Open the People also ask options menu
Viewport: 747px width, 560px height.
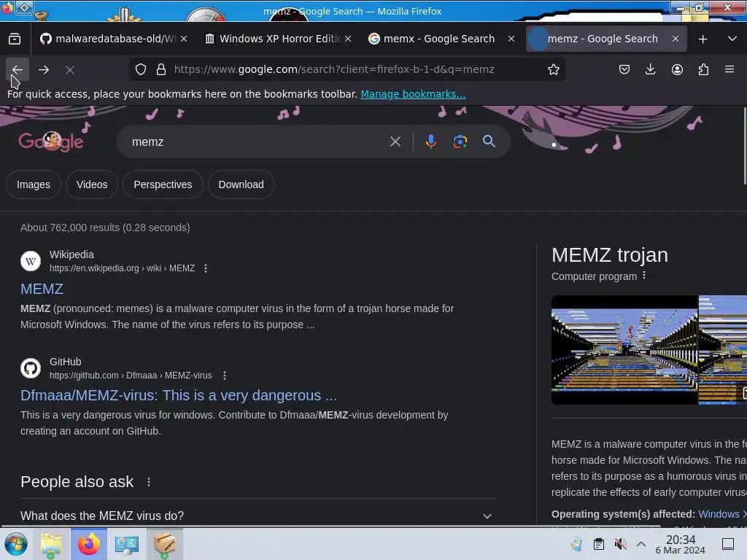pos(149,482)
